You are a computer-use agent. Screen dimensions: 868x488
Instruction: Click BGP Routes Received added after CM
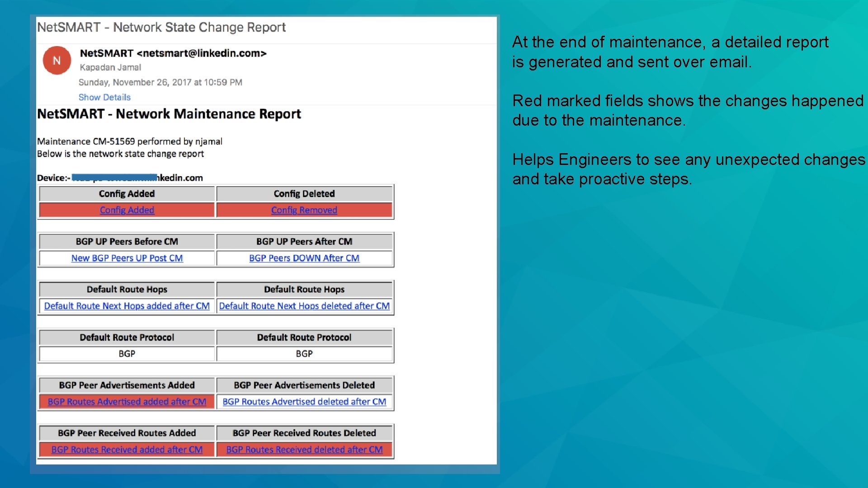click(x=127, y=450)
